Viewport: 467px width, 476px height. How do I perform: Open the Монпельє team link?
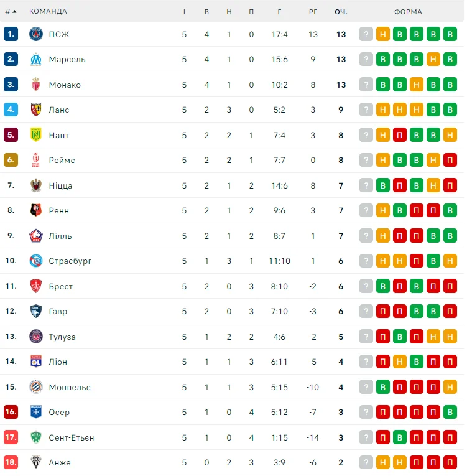click(x=70, y=387)
